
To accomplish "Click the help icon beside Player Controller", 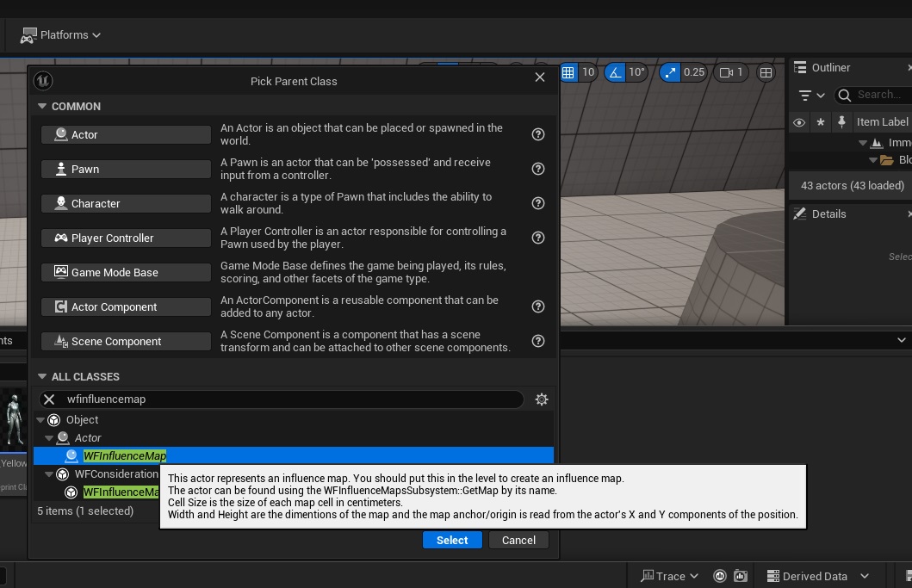I will point(538,238).
